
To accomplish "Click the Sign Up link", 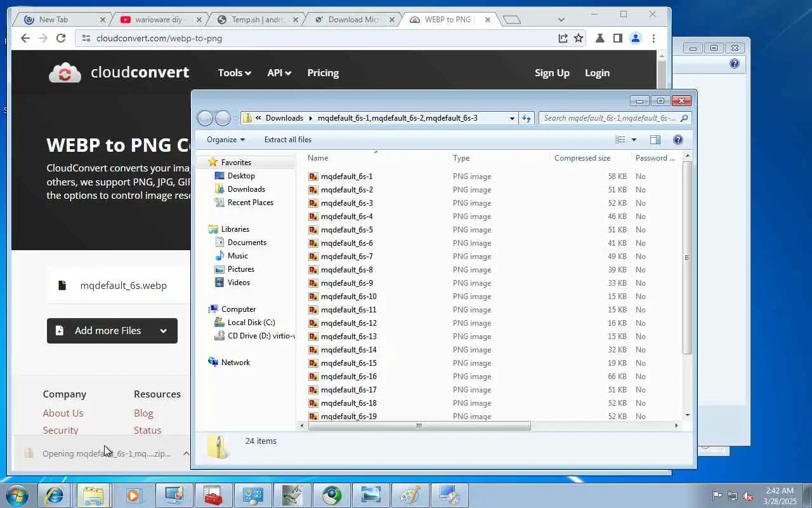I will [552, 73].
